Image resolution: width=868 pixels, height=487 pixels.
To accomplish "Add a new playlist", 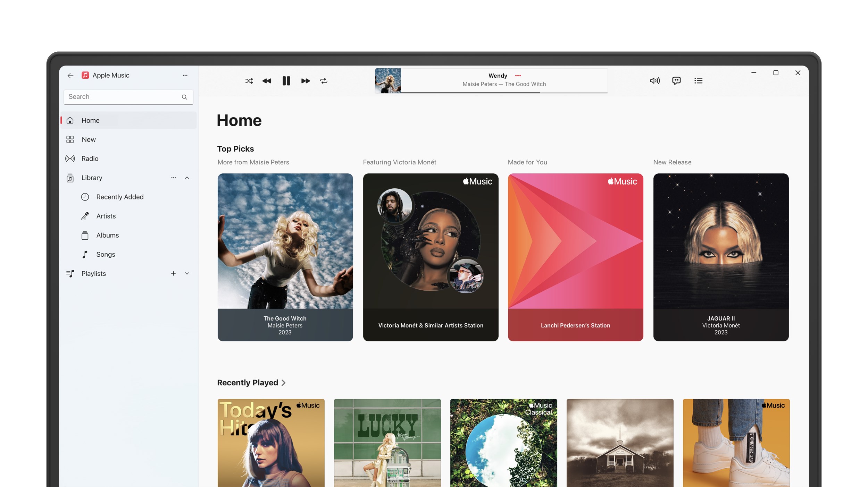I will tap(173, 273).
